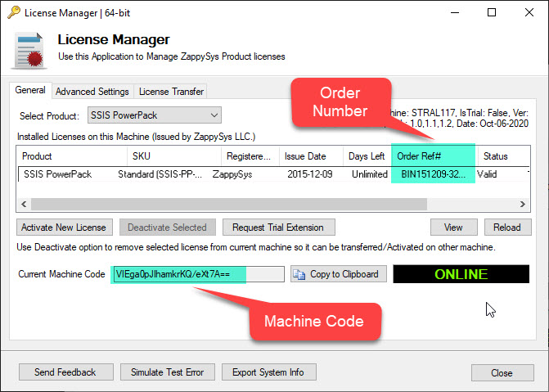The width and height of the screenshot is (549, 392).
Task: Click Request Trial Extension button
Action: click(278, 228)
